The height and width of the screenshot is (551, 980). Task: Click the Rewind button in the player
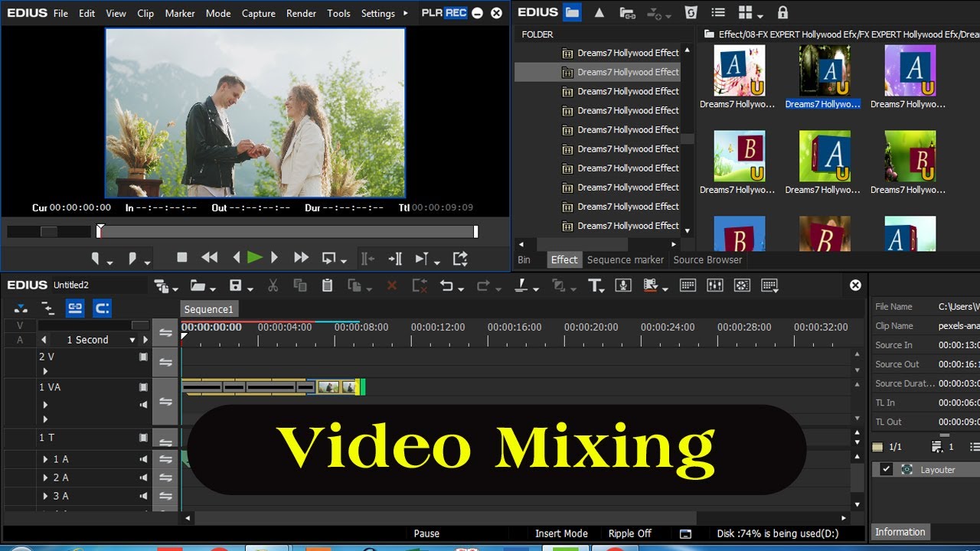(209, 258)
